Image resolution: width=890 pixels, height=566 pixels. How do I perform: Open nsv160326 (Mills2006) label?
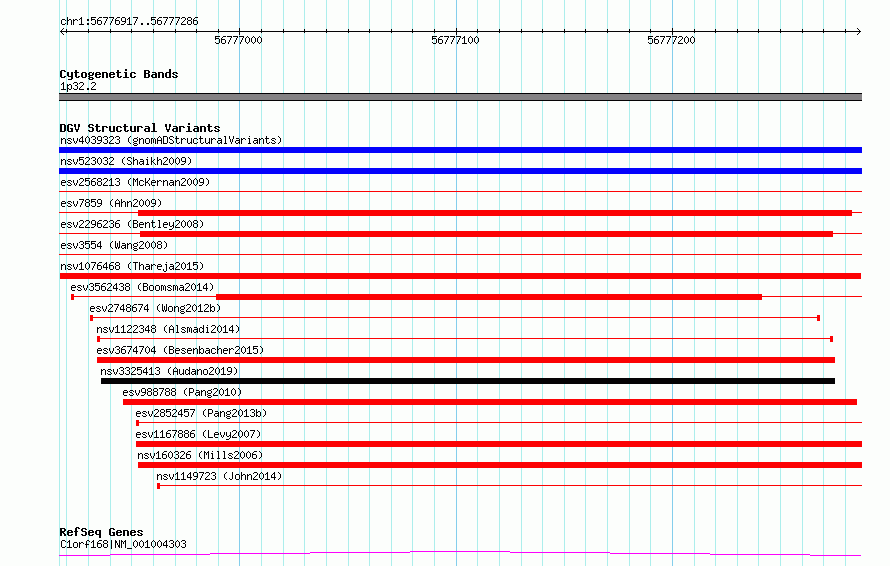[x=200, y=455]
